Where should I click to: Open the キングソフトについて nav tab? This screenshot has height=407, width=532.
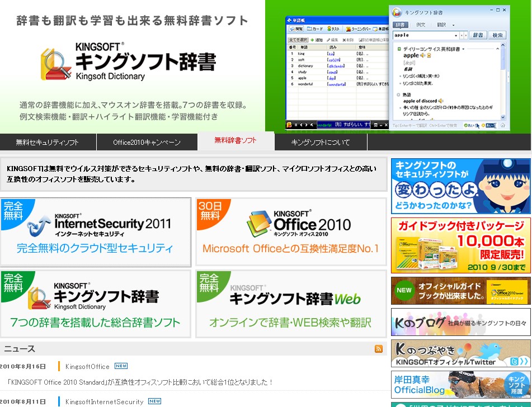(x=321, y=142)
